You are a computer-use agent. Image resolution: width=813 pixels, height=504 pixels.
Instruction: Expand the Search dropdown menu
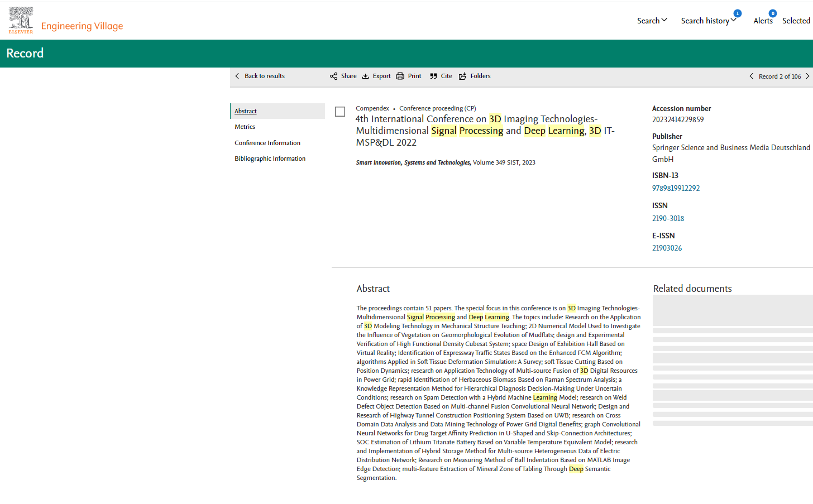(652, 21)
